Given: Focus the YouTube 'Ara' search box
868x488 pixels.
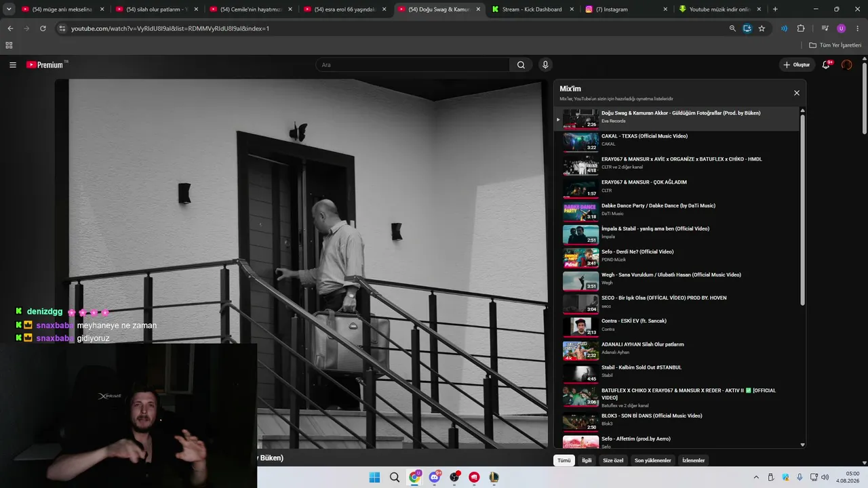Looking at the screenshot, I should coord(412,65).
